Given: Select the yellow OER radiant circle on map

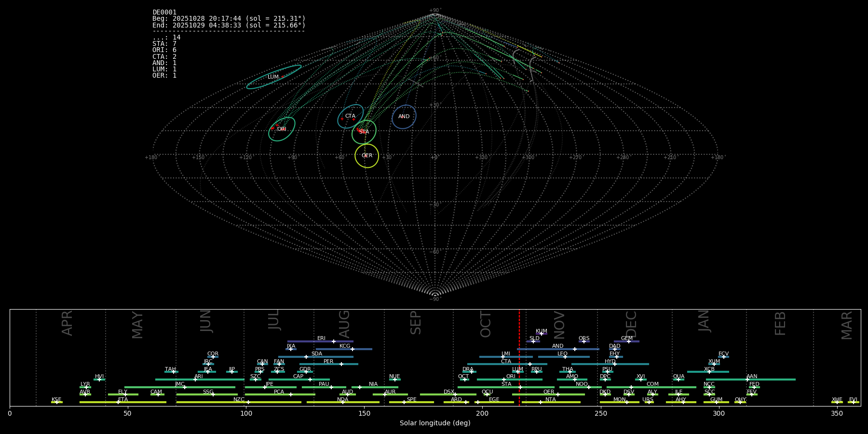Looking at the screenshot, I should (x=367, y=156).
